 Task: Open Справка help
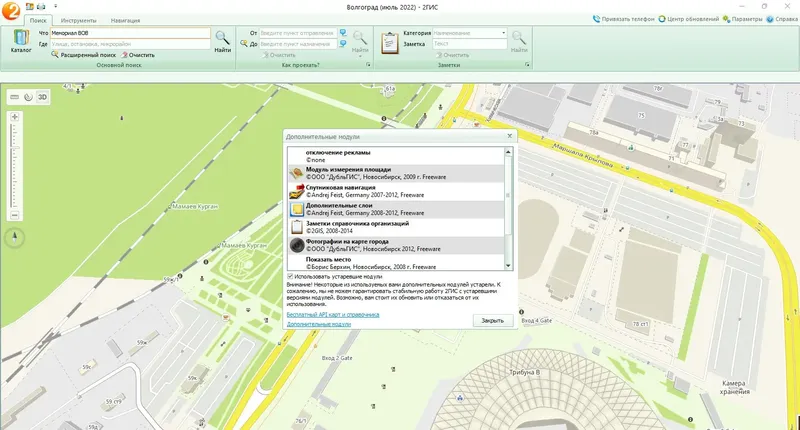pyautogui.click(x=782, y=19)
